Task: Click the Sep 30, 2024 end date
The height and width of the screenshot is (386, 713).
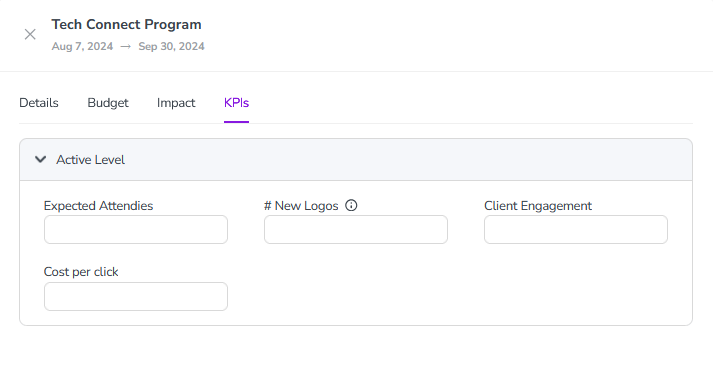Action: click(171, 46)
